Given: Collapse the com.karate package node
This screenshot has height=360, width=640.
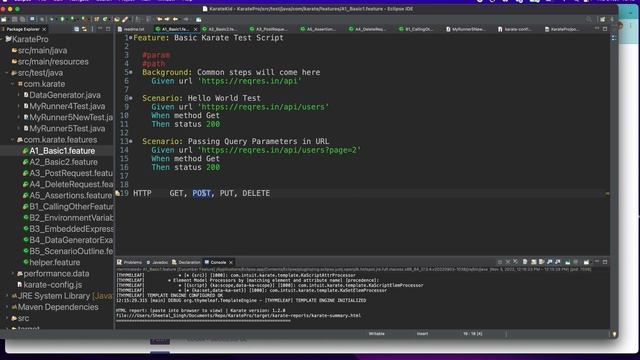Looking at the screenshot, I should 13,84.
